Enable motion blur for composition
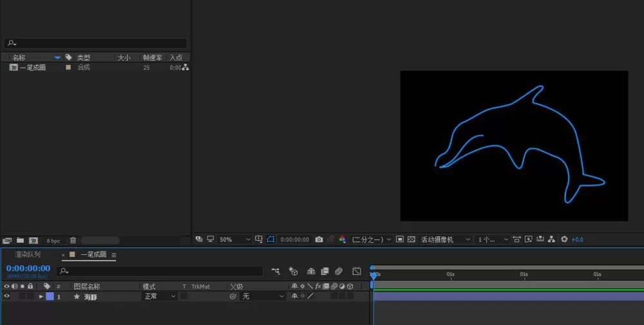The width and height of the screenshot is (644, 325). pyautogui.click(x=339, y=271)
